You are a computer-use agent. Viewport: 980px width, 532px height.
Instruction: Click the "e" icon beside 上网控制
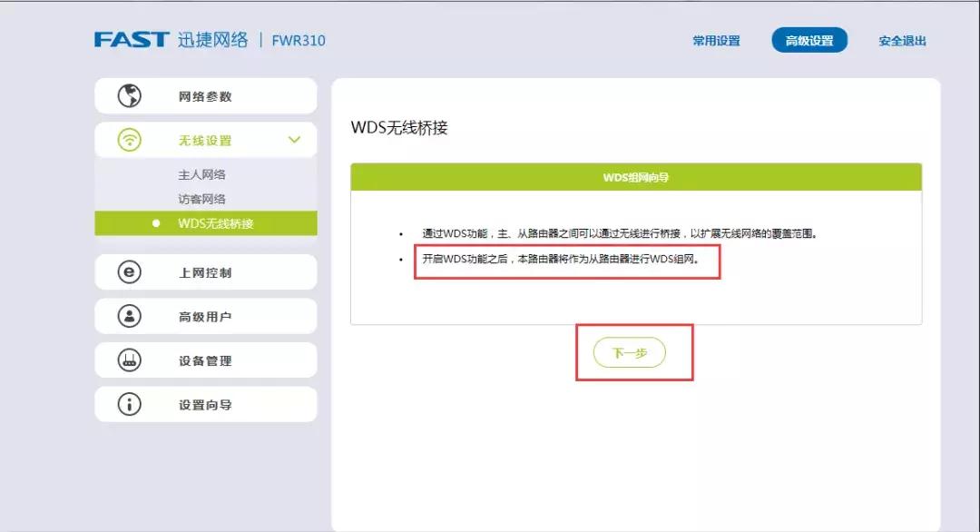click(130, 271)
